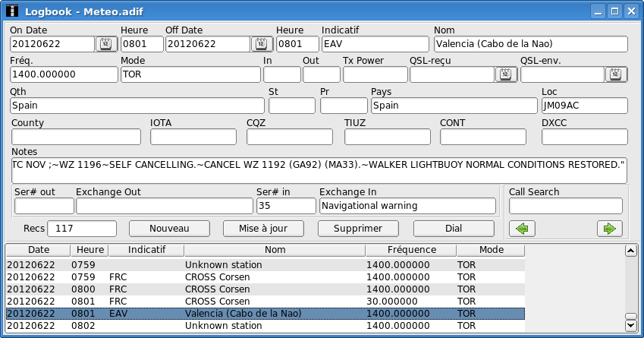Click the IOTA field

[193, 137]
